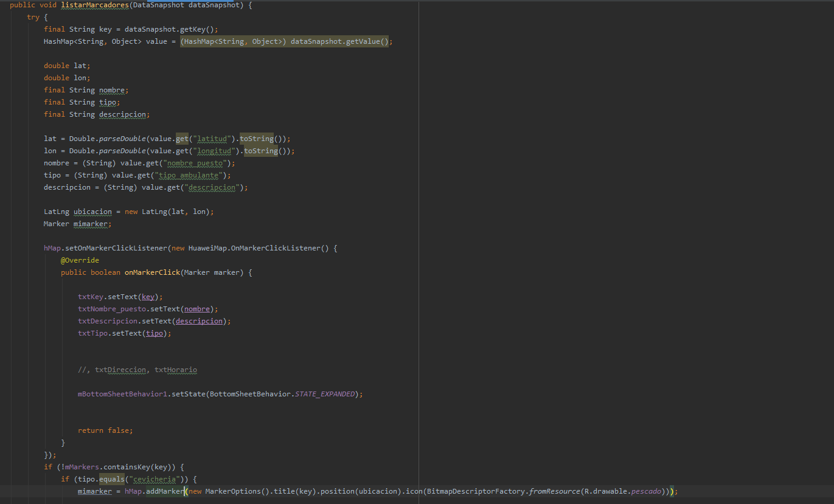Click the txtDireccion, txtHorario comment
Viewport: 834px width, 504px height.
click(137, 370)
